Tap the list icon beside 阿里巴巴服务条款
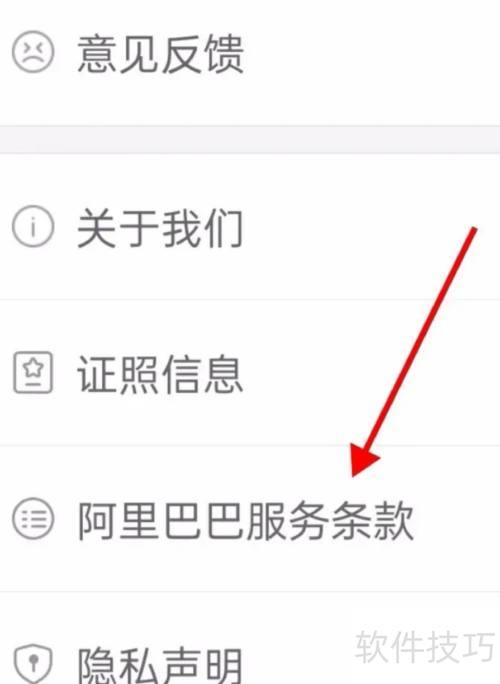The width and height of the screenshot is (500, 684). (x=33, y=518)
